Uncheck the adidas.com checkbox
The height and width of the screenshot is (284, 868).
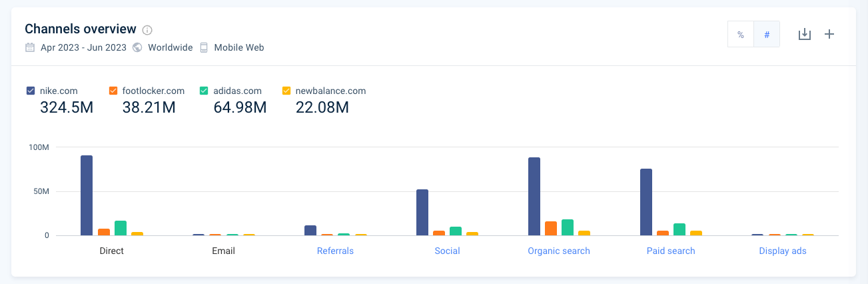coord(204,91)
